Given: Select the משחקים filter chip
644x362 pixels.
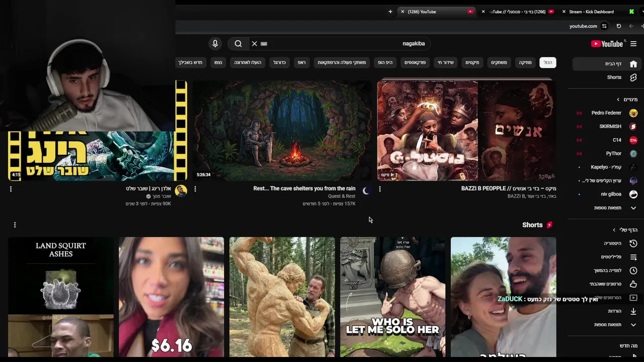Looking at the screenshot, I should click(499, 62).
